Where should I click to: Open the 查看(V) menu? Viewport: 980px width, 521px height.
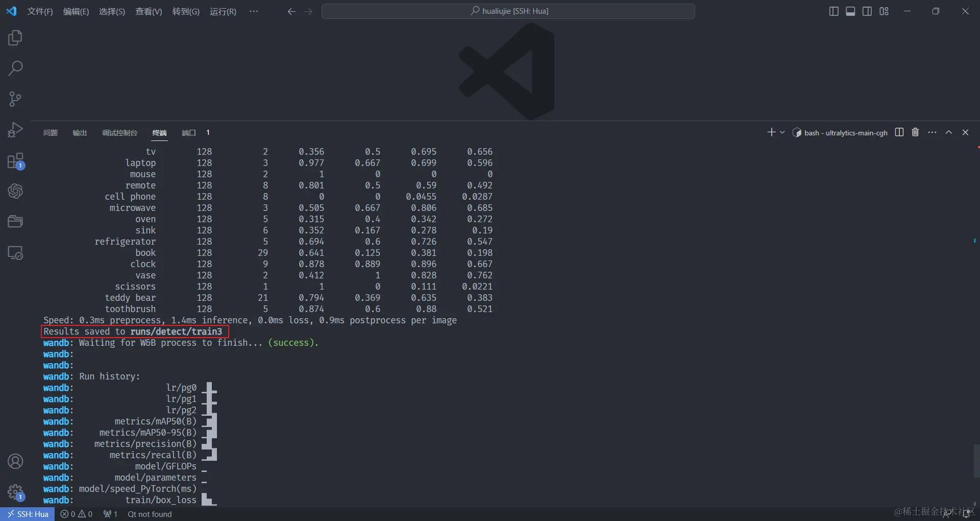point(149,11)
